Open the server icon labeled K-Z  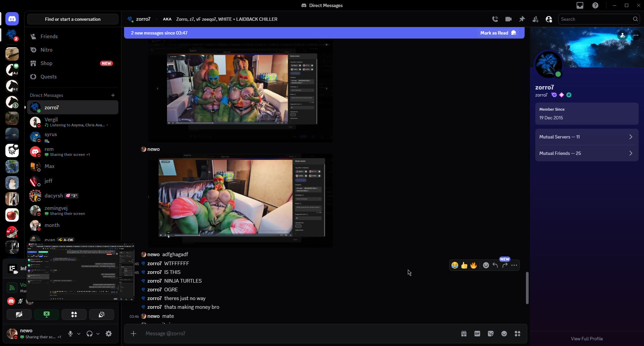click(x=12, y=86)
